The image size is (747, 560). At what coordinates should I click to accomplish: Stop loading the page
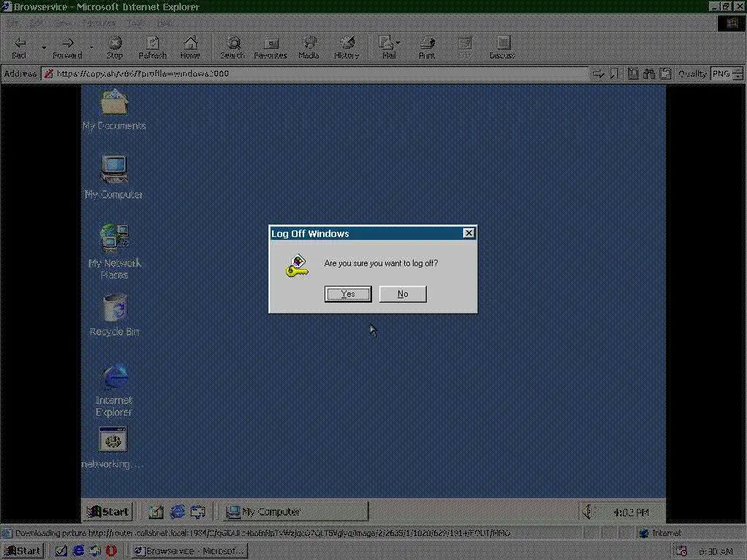(x=115, y=47)
